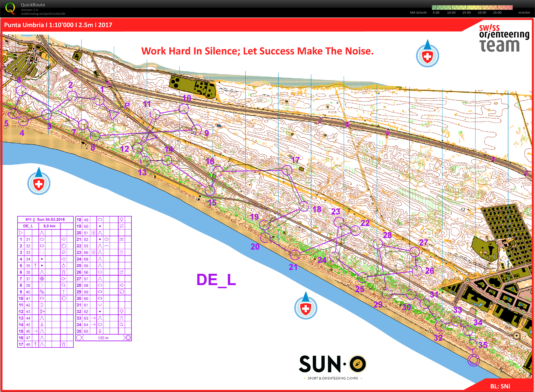
Task: Select control circle 21 near the beach
Action: pos(295,255)
